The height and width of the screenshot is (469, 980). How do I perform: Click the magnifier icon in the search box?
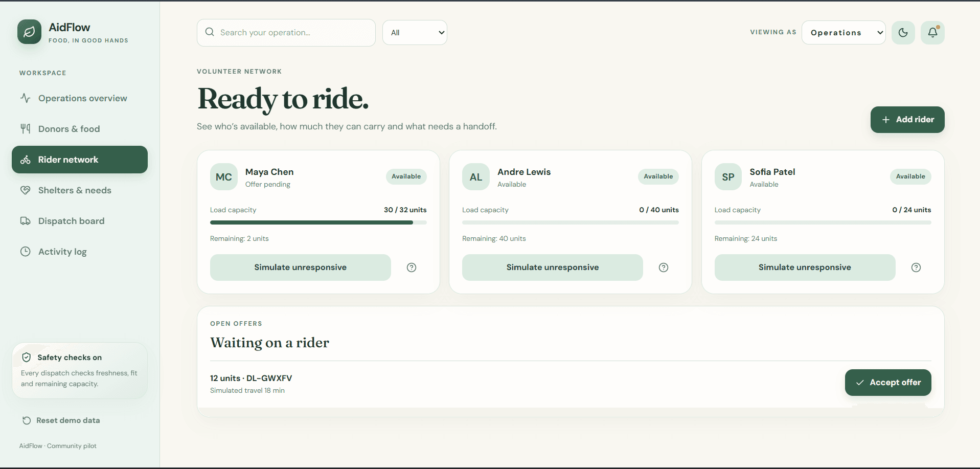point(210,32)
